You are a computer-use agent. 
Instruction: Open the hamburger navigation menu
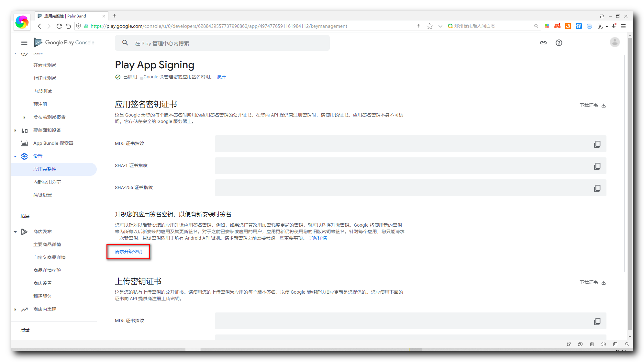[x=24, y=43]
